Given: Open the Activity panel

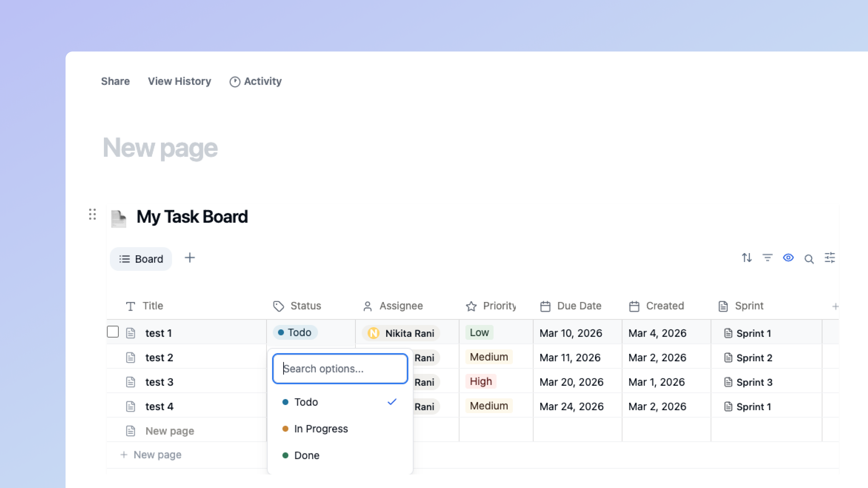Looking at the screenshot, I should 256,81.
